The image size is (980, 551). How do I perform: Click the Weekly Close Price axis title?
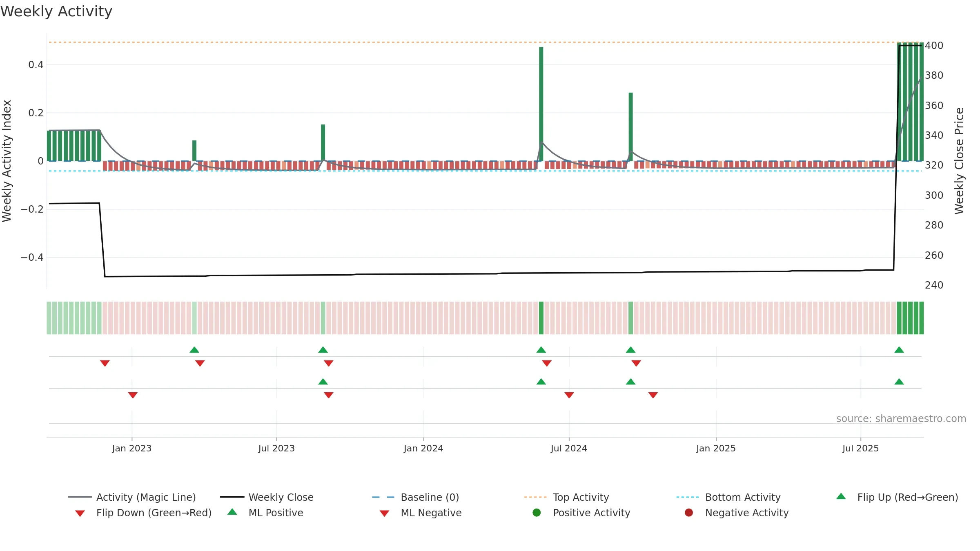tap(959, 161)
